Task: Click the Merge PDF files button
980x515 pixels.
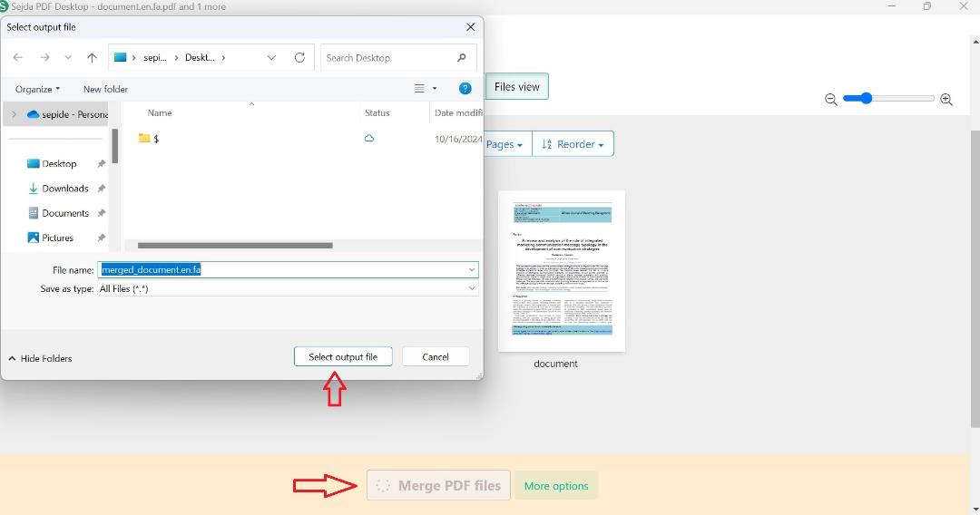Action: pyautogui.click(x=439, y=486)
